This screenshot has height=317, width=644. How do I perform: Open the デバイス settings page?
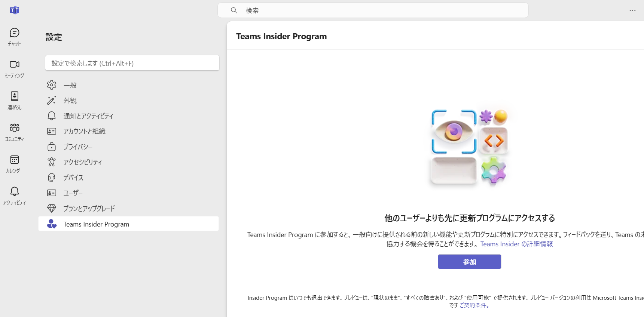pyautogui.click(x=128, y=177)
